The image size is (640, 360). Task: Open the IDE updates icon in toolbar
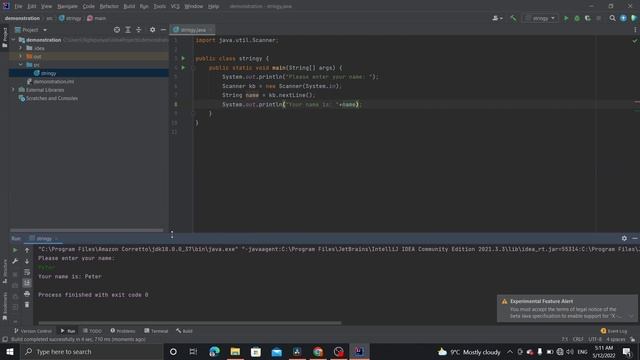(623, 18)
